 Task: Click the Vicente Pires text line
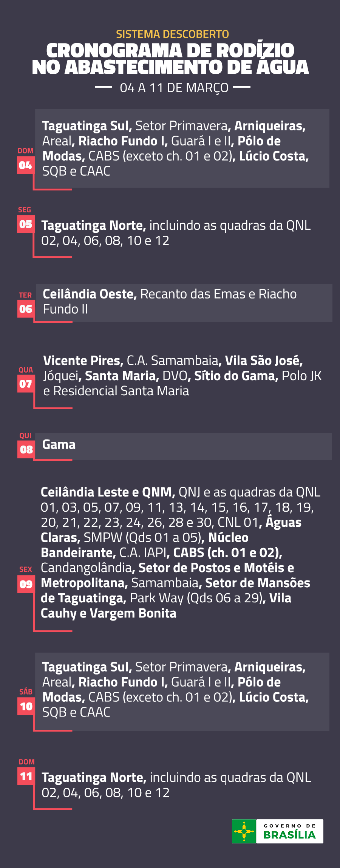(173, 361)
